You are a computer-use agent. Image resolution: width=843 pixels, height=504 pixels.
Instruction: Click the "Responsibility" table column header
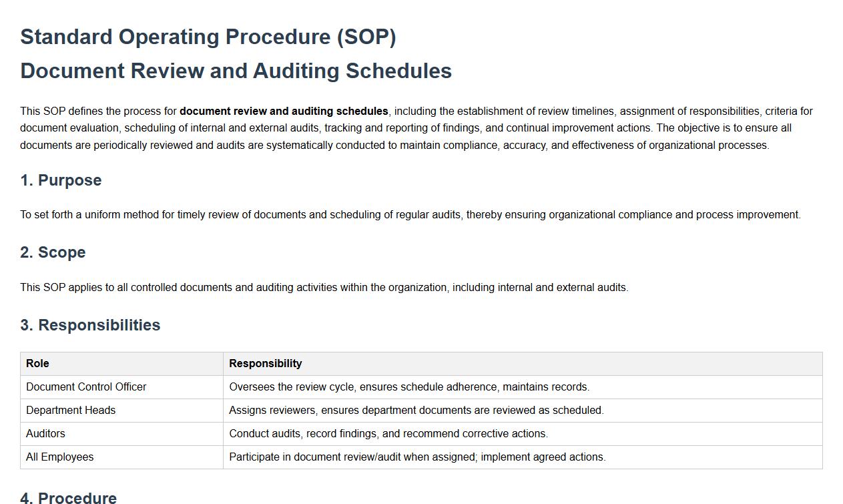[x=266, y=364]
